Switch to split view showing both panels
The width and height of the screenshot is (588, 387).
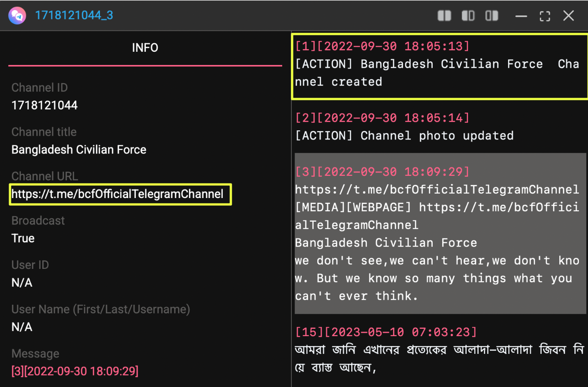444,16
